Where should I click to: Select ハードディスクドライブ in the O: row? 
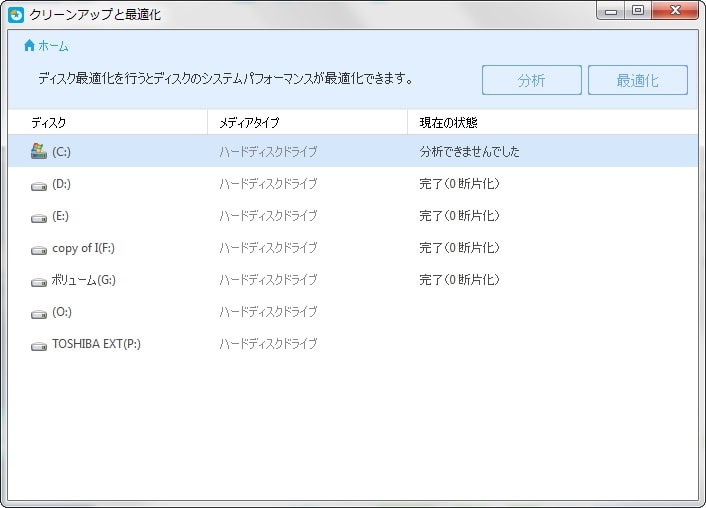268,312
